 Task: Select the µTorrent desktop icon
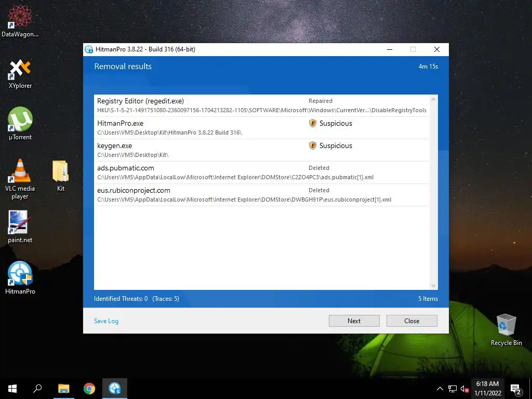pyautogui.click(x=20, y=124)
